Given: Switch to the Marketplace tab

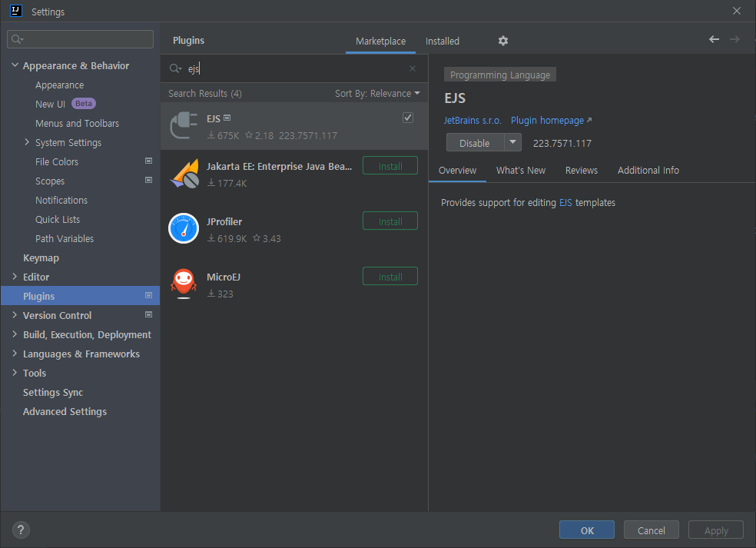Looking at the screenshot, I should tap(380, 42).
